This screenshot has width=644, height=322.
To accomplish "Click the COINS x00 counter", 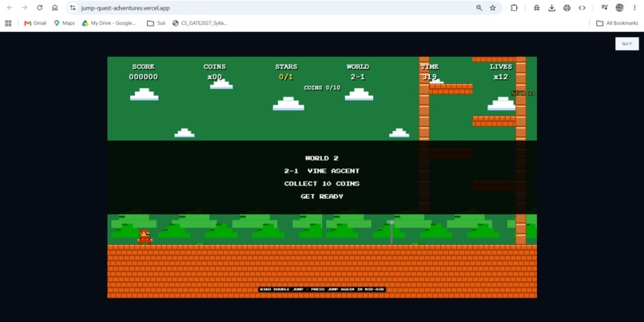I will click(x=214, y=71).
